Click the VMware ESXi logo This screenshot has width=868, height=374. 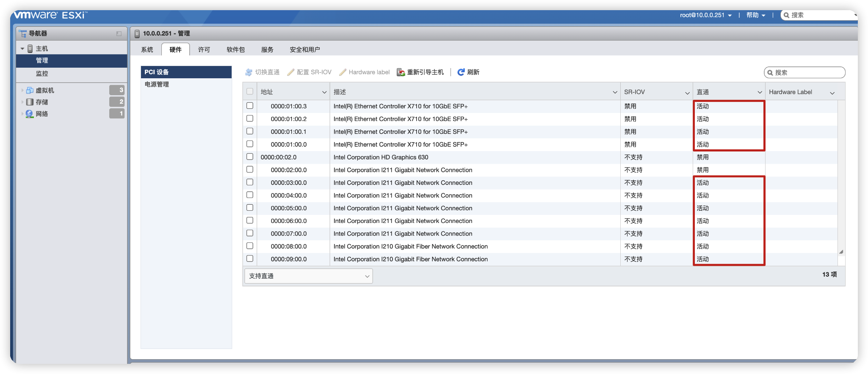pyautogui.click(x=50, y=15)
